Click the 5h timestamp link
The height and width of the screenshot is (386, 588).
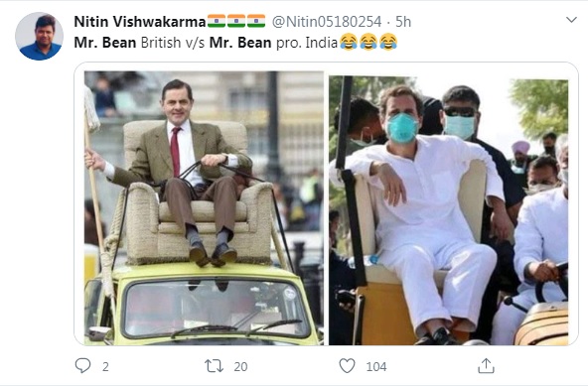coord(403,22)
